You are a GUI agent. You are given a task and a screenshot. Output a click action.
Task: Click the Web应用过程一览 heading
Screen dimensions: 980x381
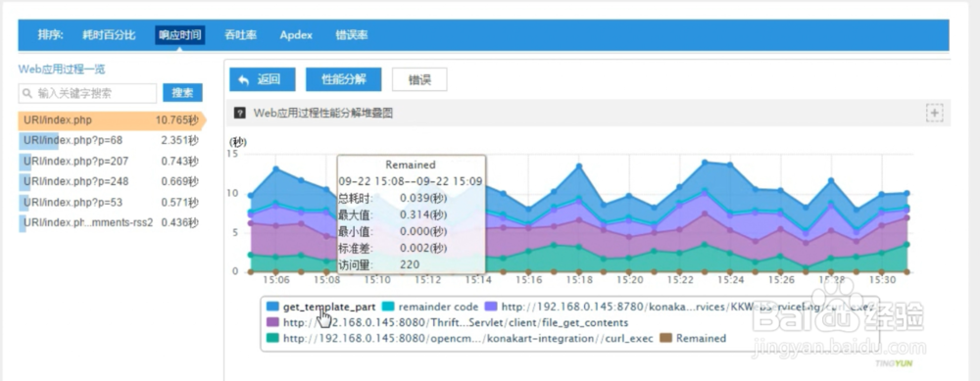click(62, 70)
